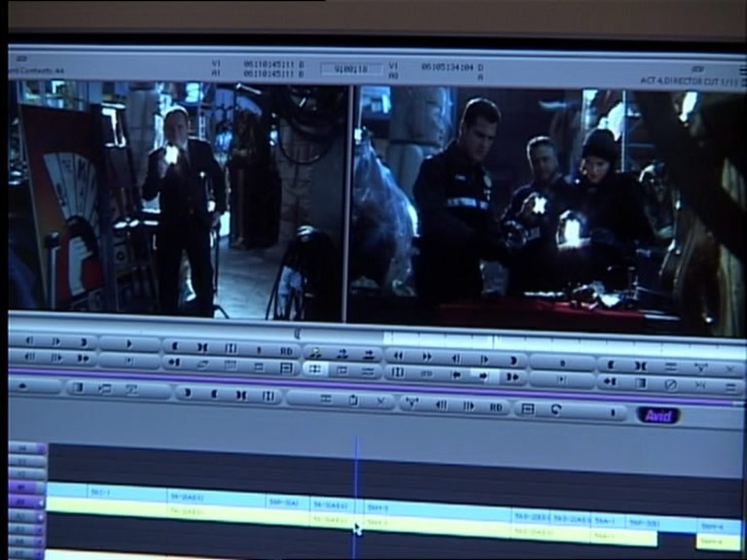The image size is (747, 560).
Task: Click Mark IN in the timeline toolbar
Action: click(214, 394)
